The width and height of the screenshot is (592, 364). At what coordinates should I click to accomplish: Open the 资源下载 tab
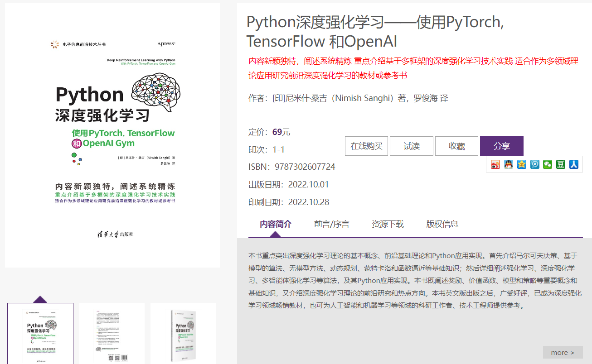pos(388,224)
